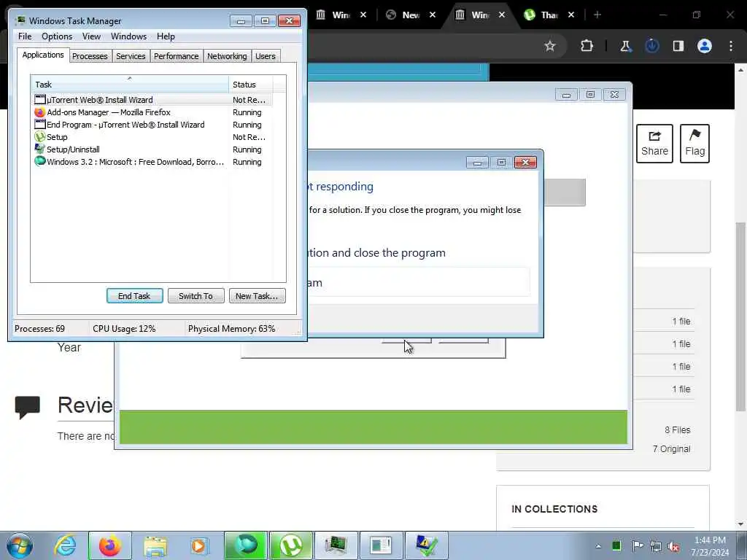Open a new Chrome tab with plus
The width and height of the screenshot is (747, 560).
click(x=597, y=15)
